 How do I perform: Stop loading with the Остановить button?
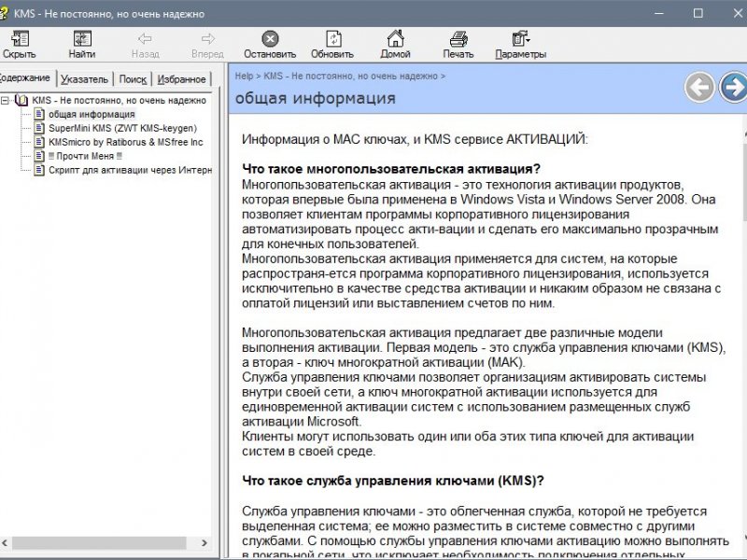click(x=270, y=44)
